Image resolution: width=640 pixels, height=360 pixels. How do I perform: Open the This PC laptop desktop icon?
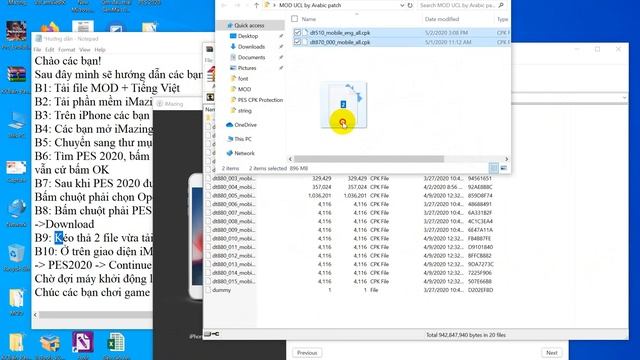coord(16,124)
